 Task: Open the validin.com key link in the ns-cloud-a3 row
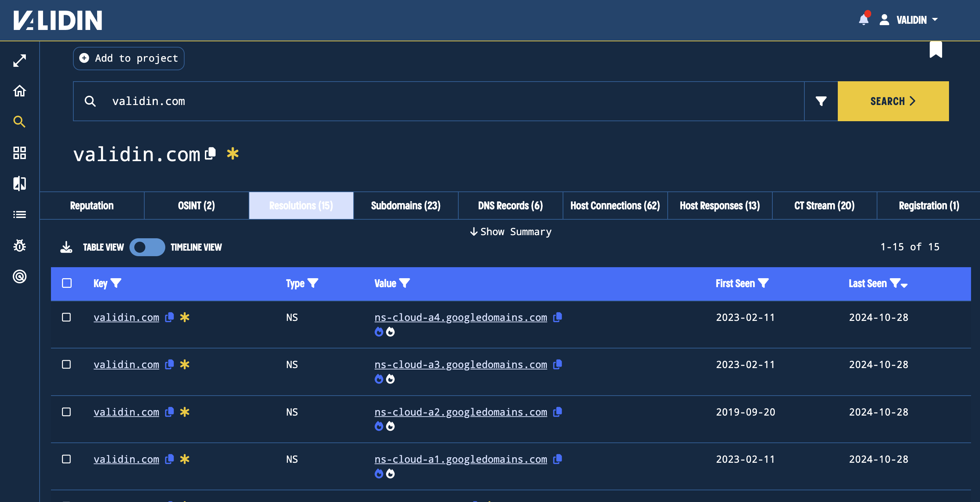[x=126, y=364]
